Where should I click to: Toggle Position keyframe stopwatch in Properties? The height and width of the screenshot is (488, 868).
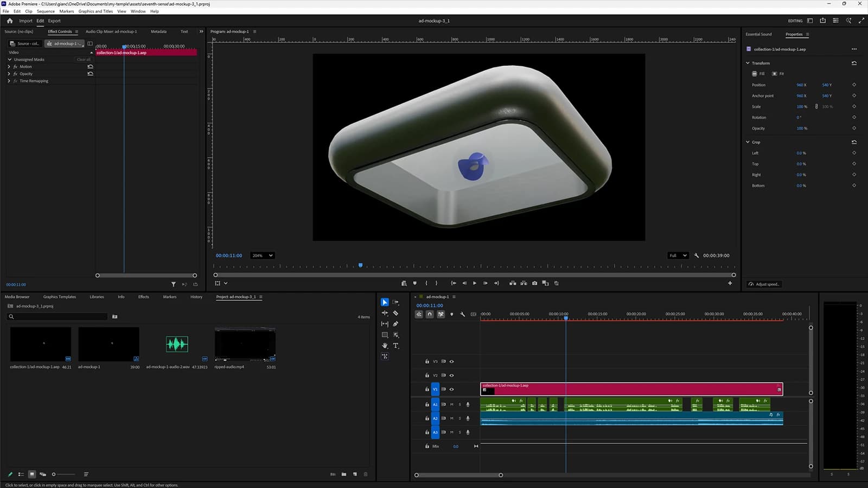click(854, 85)
